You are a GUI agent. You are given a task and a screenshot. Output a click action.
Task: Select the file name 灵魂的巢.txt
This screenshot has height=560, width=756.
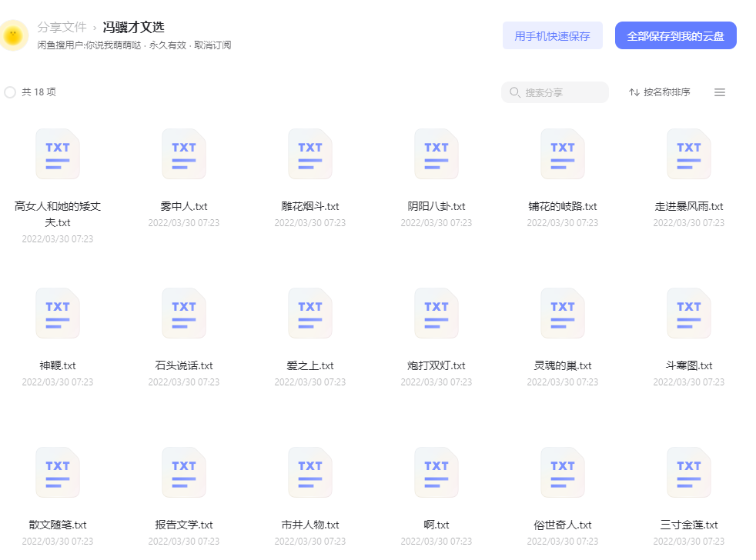[x=563, y=366]
